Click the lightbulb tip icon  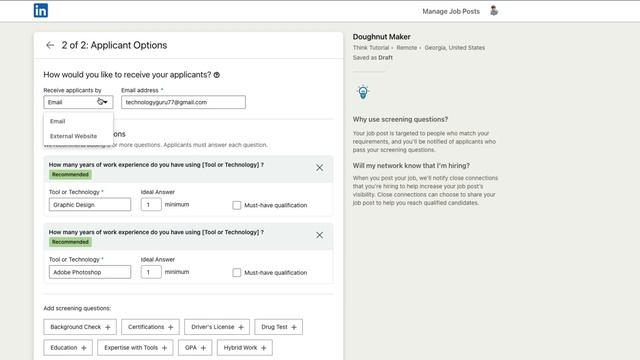click(x=363, y=92)
